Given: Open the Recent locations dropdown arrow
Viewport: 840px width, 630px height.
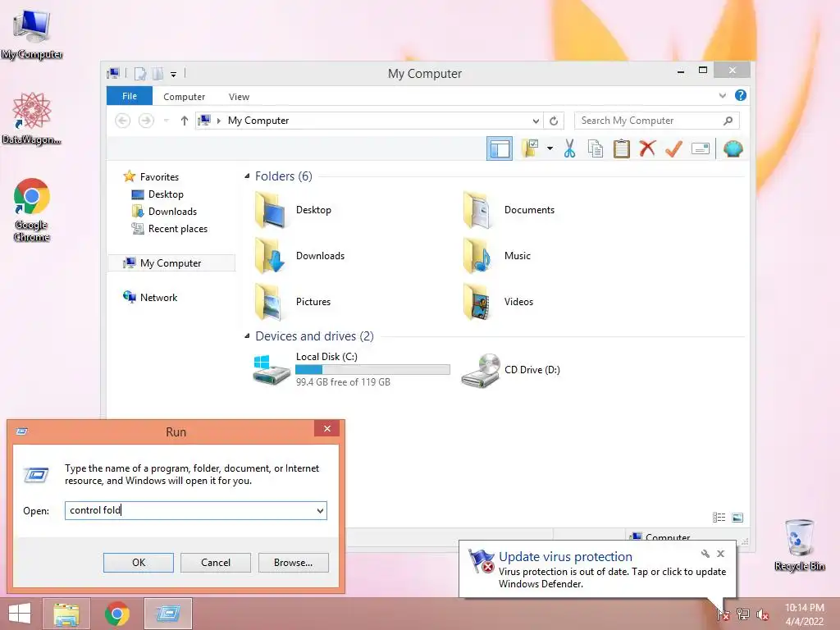Looking at the screenshot, I should coord(166,121).
